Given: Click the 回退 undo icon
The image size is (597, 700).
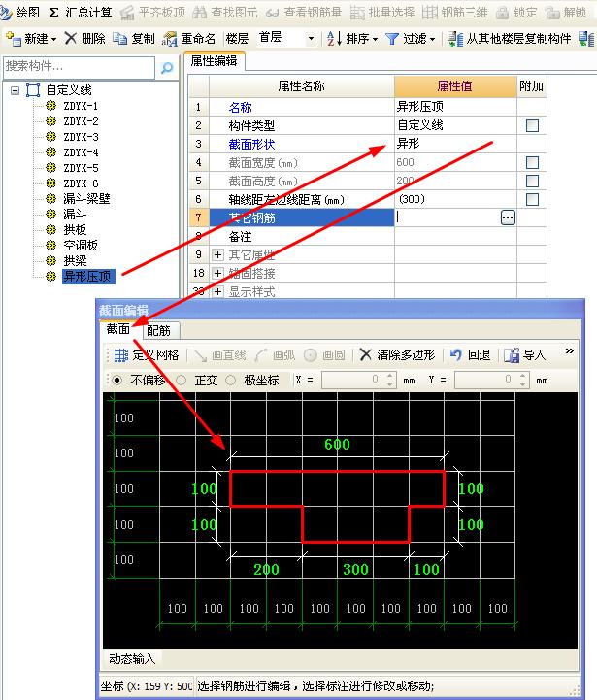Looking at the screenshot, I should (456, 355).
